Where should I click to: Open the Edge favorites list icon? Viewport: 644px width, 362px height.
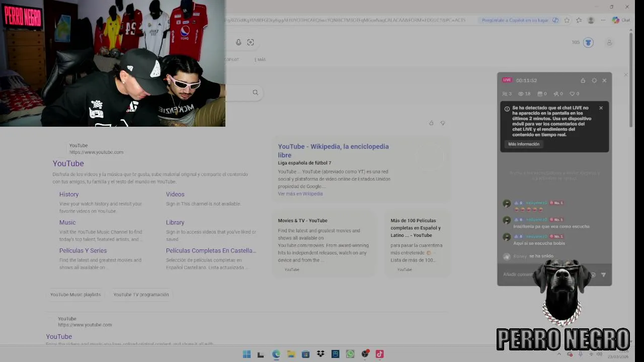(x=579, y=20)
